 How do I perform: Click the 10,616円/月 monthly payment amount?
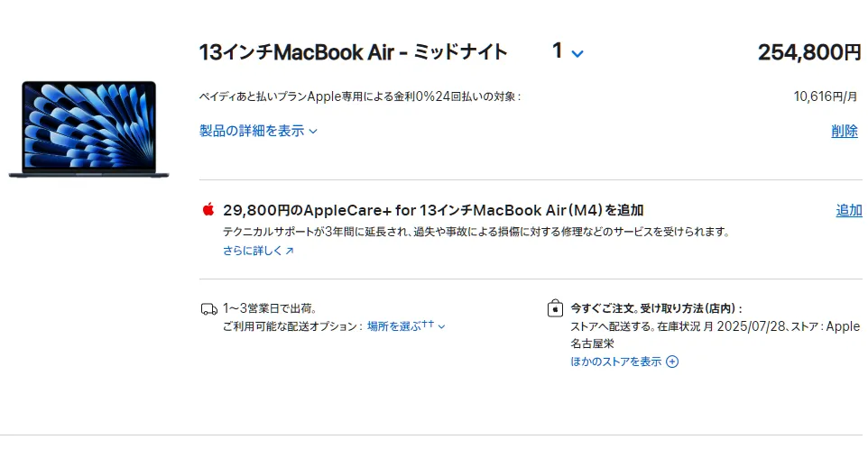(x=826, y=96)
